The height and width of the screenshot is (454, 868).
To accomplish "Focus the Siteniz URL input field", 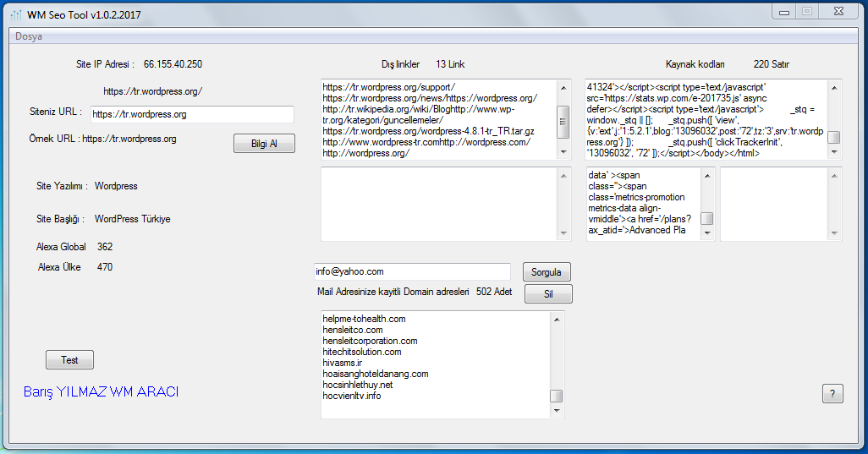I will (192, 114).
